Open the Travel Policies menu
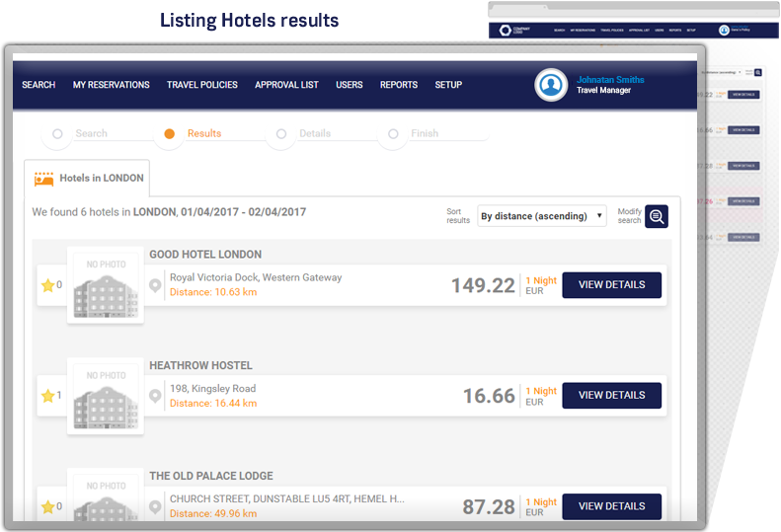Viewport: 781px width, 532px height. (x=201, y=85)
